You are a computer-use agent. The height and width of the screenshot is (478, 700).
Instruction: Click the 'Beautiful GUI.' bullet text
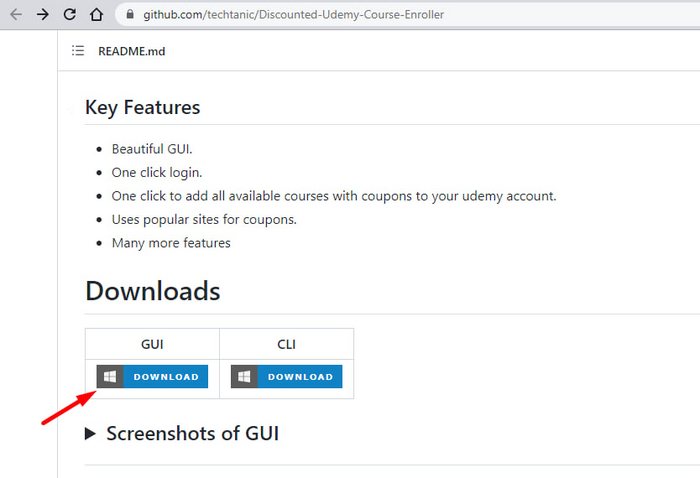pos(152,149)
